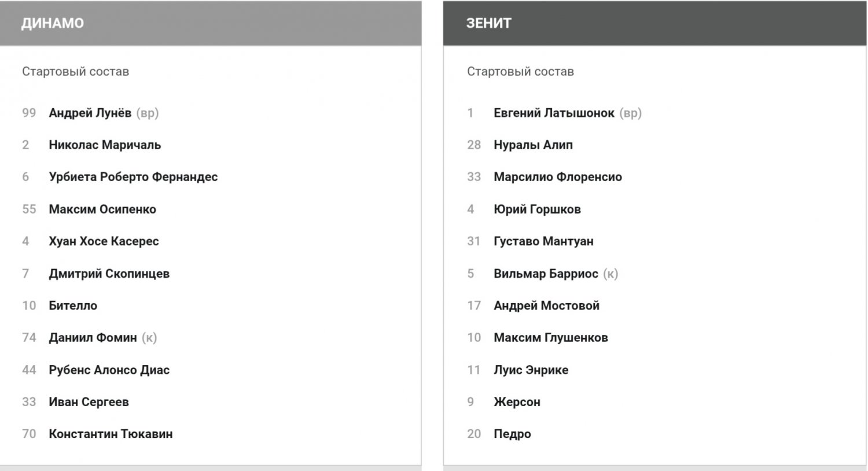868x471 pixels.
Task: Select Педро in the Zenit lineup
Action: (x=512, y=434)
